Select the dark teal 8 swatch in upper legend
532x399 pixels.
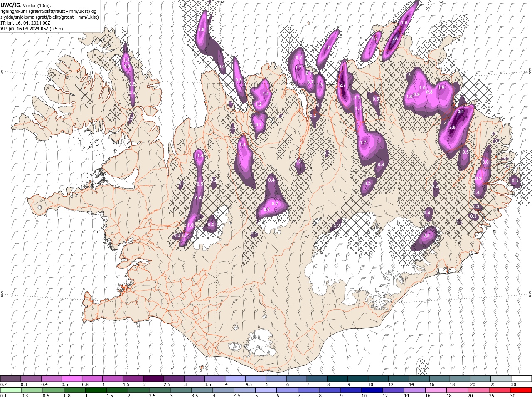point(337,379)
